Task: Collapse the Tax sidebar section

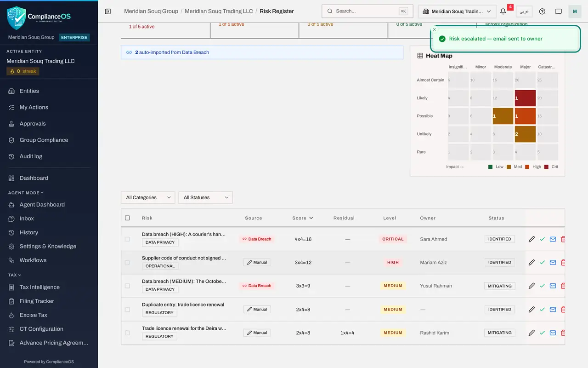Action: pos(15,275)
